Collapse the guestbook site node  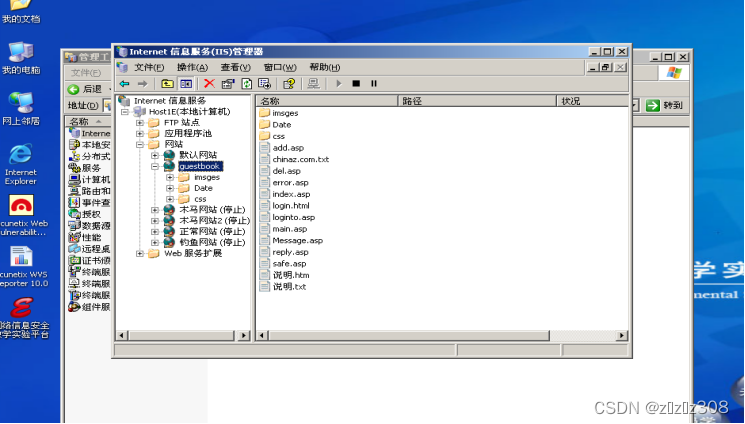pyautogui.click(x=155, y=166)
